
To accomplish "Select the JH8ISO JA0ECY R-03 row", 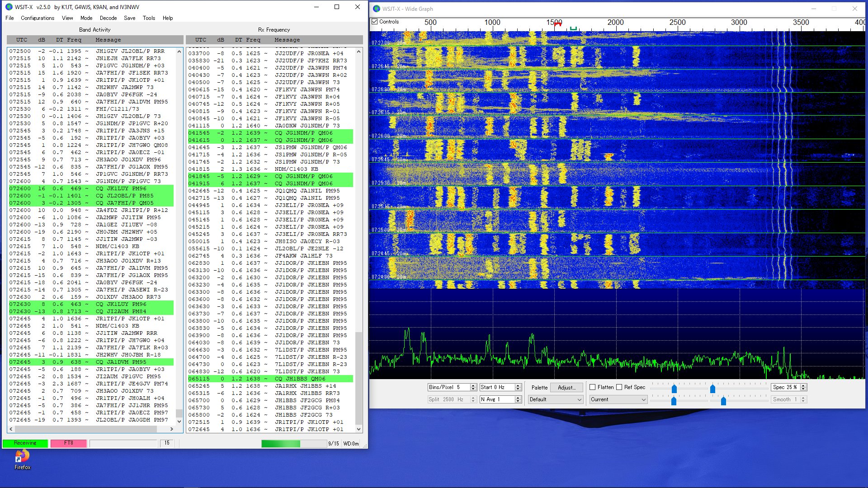I will click(x=270, y=241).
